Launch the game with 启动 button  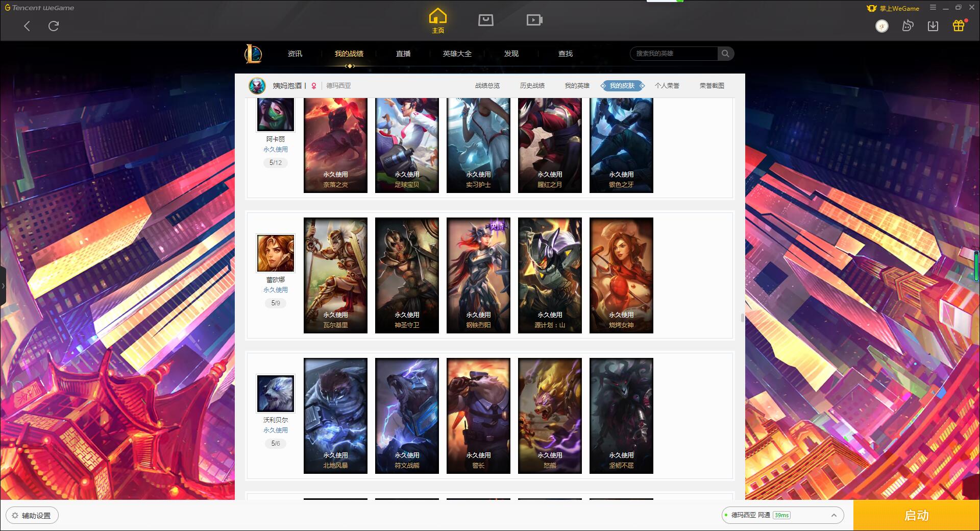tap(916, 516)
